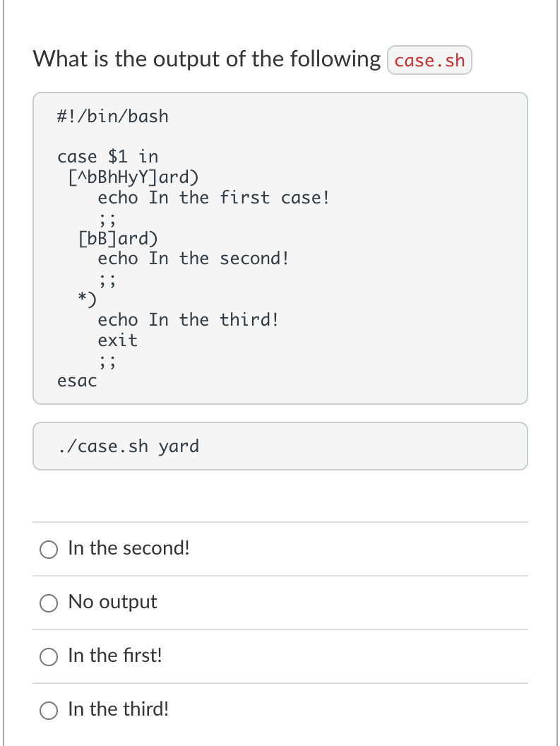Pick the "In the first!" radio button
Screen dimensions: 560x746
(49, 657)
